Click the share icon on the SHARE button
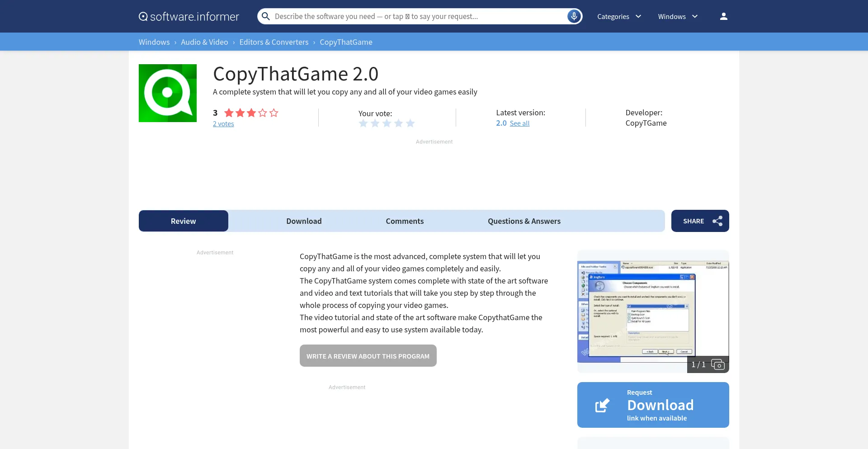The image size is (868, 449). click(718, 221)
